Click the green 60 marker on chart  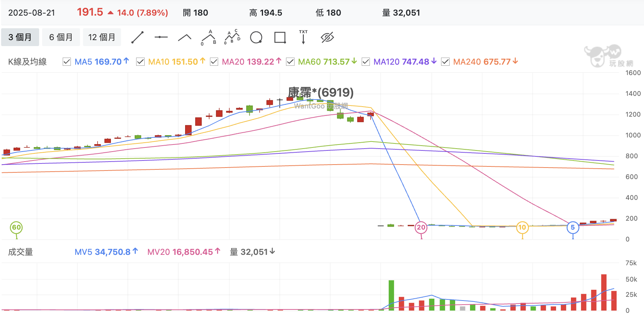[16, 227]
